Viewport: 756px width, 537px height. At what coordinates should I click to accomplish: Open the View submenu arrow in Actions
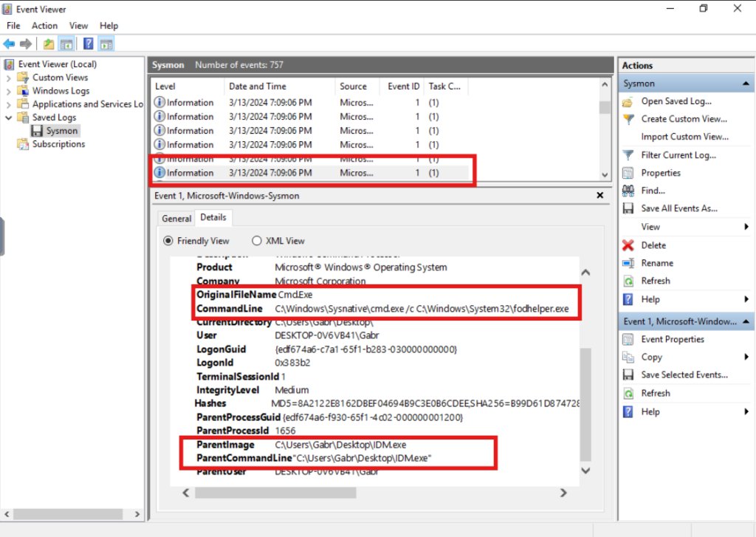pyautogui.click(x=746, y=227)
